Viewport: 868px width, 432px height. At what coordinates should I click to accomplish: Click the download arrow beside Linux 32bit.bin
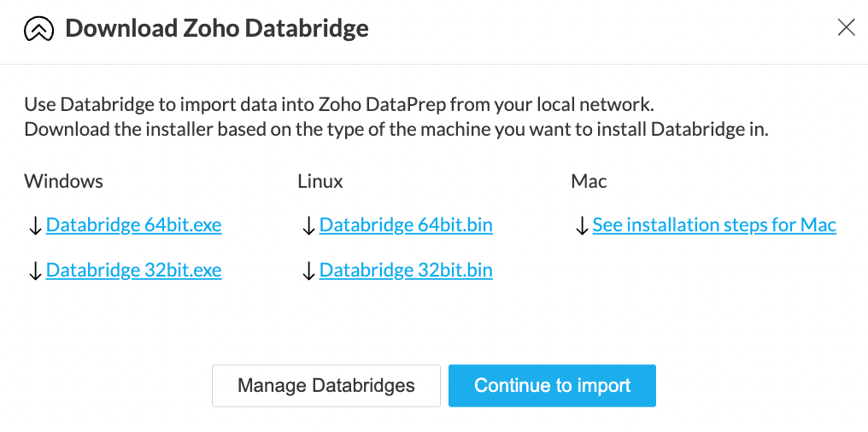click(308, 271)
